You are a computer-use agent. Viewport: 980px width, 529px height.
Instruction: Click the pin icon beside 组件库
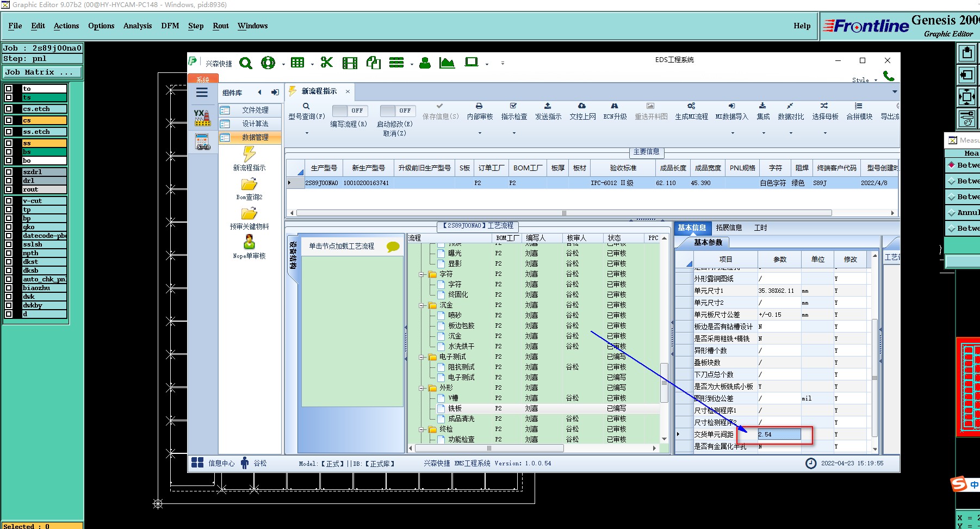tap(275, 93)
